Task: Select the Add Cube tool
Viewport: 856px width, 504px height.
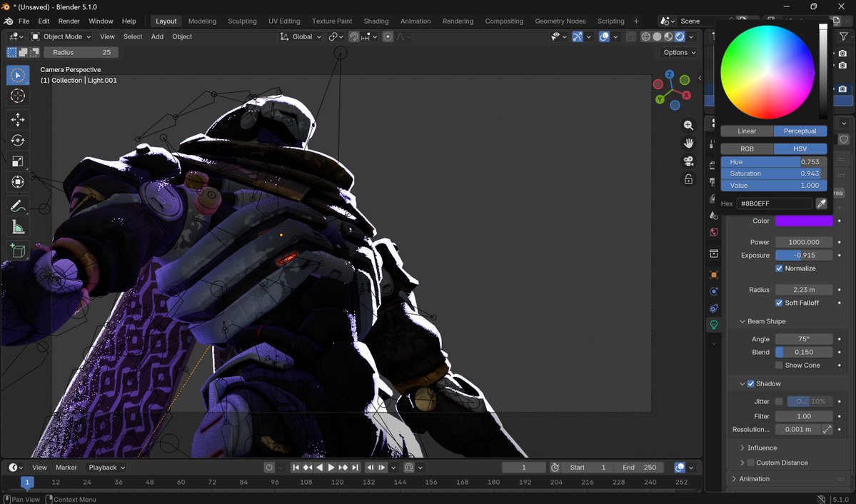Action: pos(18,251)
